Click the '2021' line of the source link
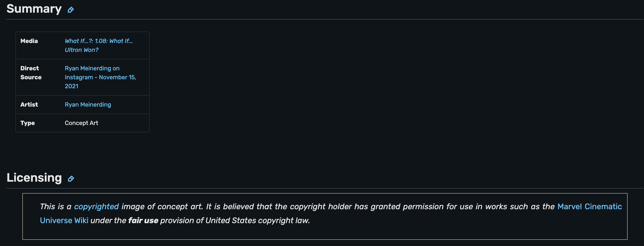The width and height of the screenshot is (644, 246). click(72, 86)
